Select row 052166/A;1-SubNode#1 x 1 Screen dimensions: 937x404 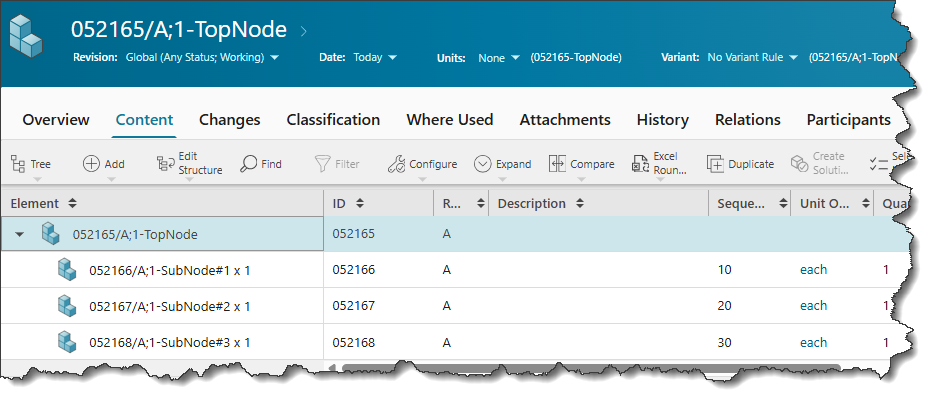(x=170, y=270)
